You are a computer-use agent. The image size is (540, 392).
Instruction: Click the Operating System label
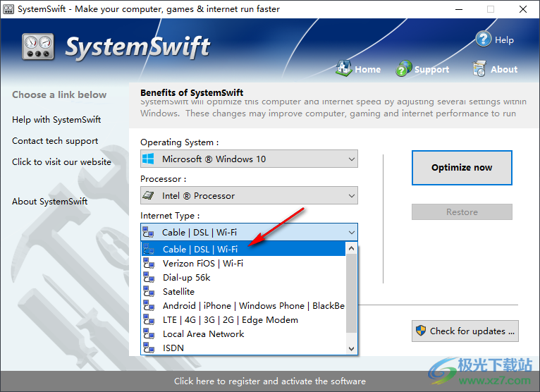coord(180,142)
